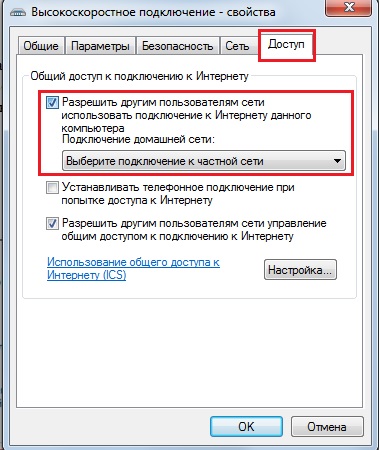Uncheck allow other users to use Internet connection
Image resolution: width=379 pixels, height=450 pixels.
52,102
